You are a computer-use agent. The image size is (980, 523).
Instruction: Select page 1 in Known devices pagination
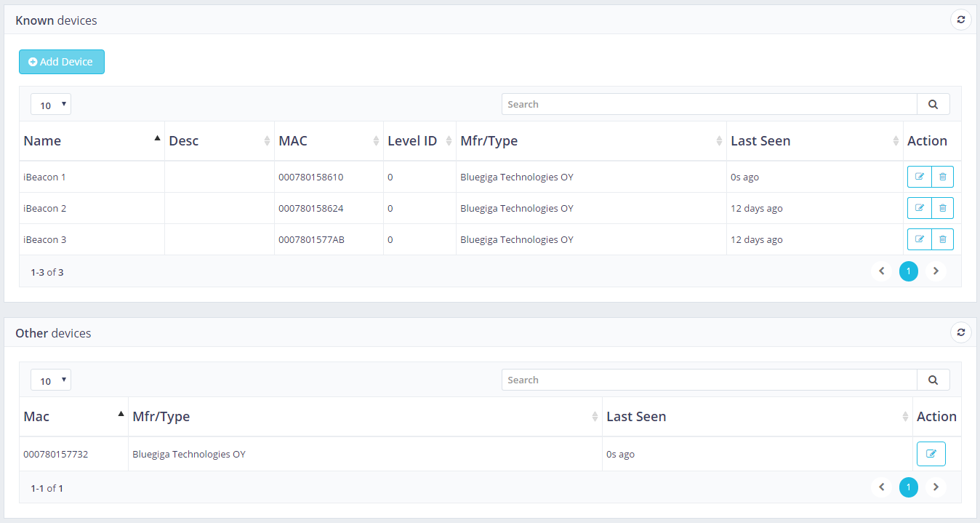coord(909,271)
